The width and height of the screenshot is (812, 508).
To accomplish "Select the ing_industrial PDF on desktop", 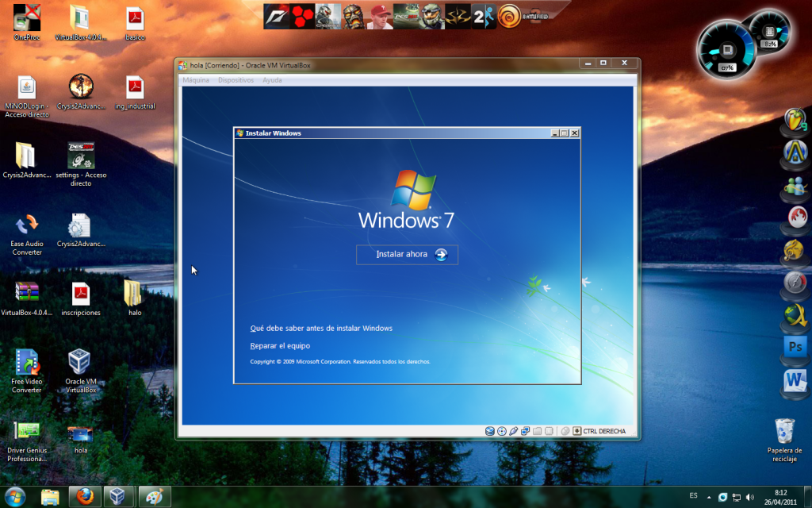I will [135, 92].
